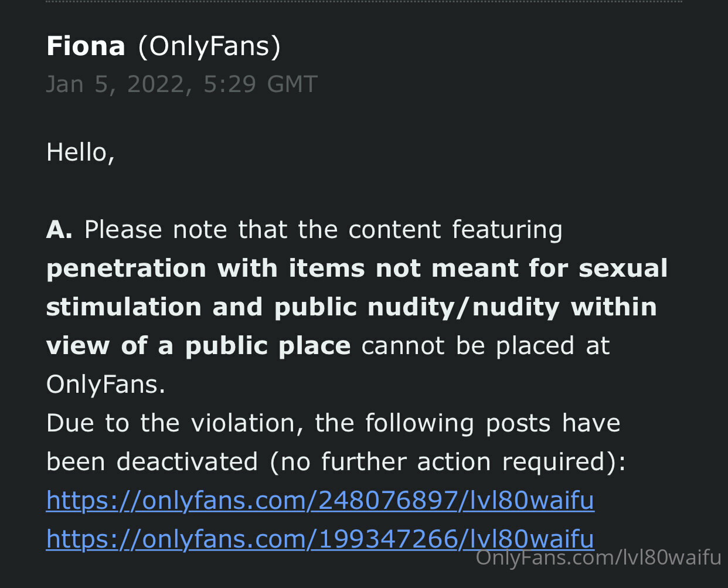Click the GMT timezone in the timestamp
Viewport: 728px width, 588px height.
coord(292,84)
